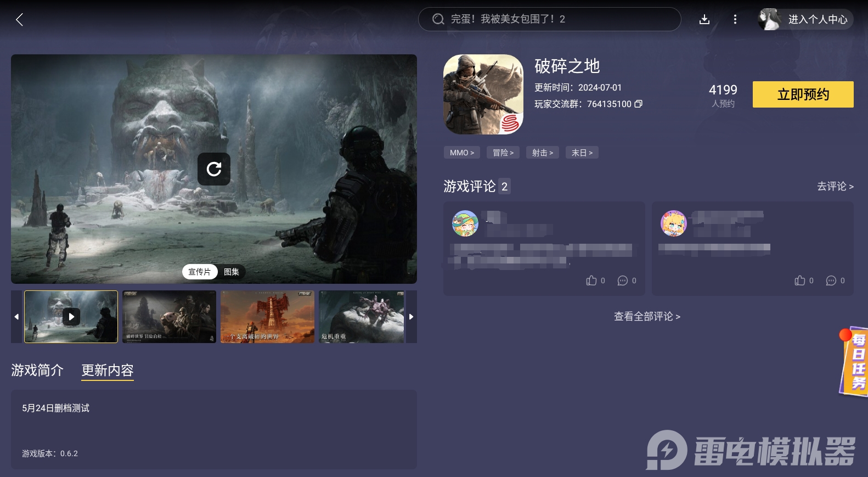Follow the 去评论 link

tap(835, 186)
